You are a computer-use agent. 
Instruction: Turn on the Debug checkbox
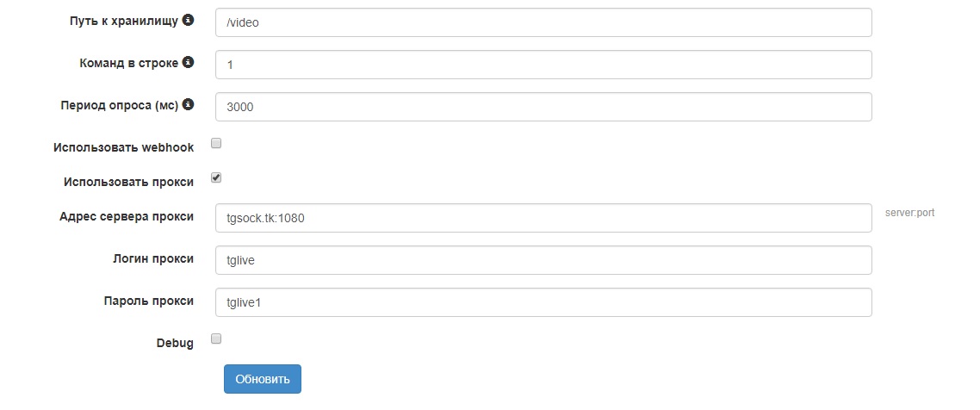click(x=216, y=339)
